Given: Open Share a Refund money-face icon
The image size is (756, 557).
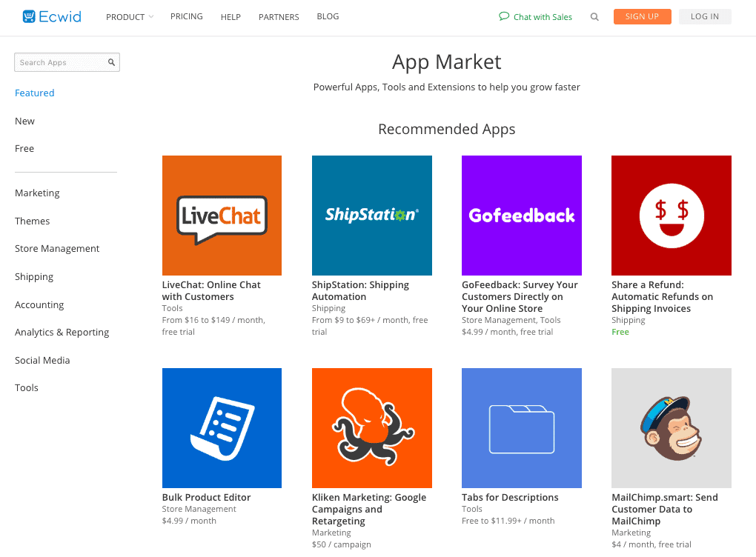Looking at the screenshot, I should pos(672,216).
